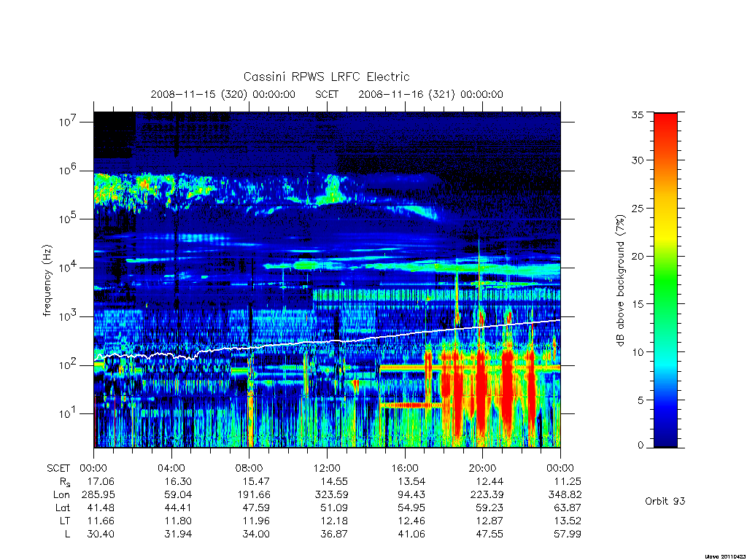Screen dimensions: 747x560
Task: Click the colorbar tick label "20"
Action: click(x=637, y=256)
